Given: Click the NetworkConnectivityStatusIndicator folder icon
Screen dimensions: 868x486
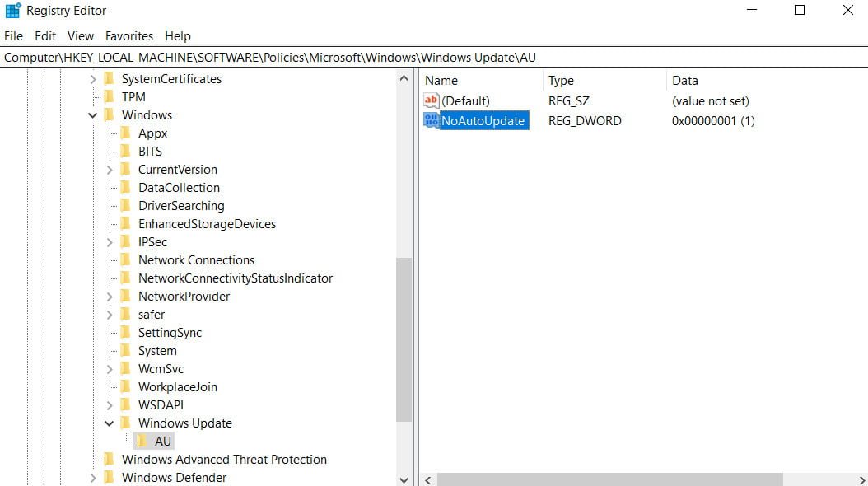Looking at the screenshot, I should (x=126, y=278).
